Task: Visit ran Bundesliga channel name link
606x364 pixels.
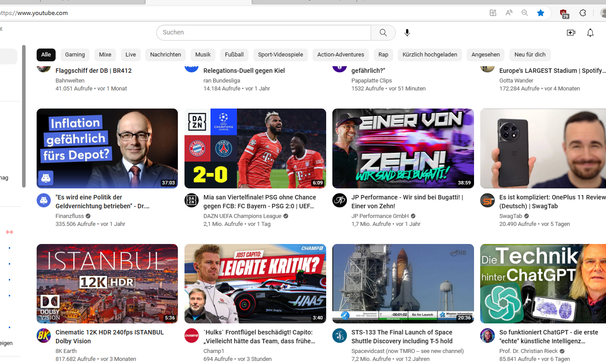Action: (222, 80)
